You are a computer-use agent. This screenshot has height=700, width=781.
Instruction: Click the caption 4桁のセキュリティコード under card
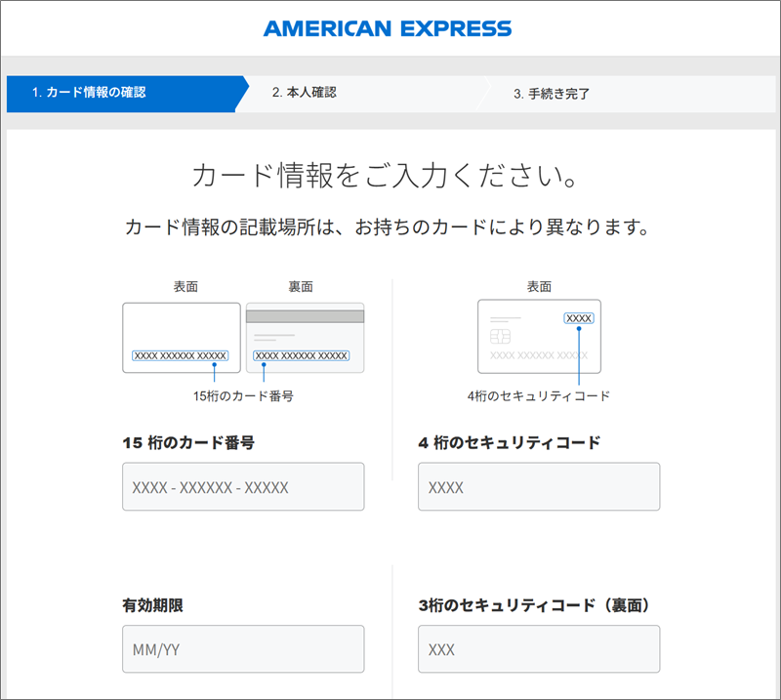pos(539,396)
